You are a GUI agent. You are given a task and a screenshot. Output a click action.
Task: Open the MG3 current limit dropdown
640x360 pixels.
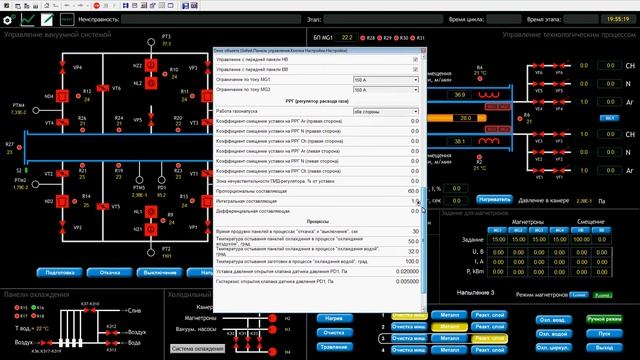[x=386, y=90]
